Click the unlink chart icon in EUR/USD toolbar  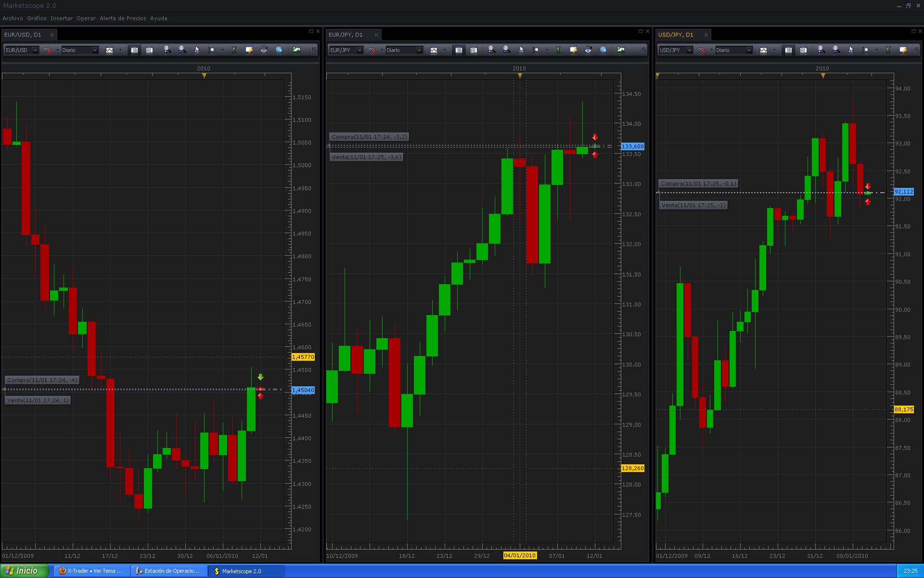click(47, 50)
